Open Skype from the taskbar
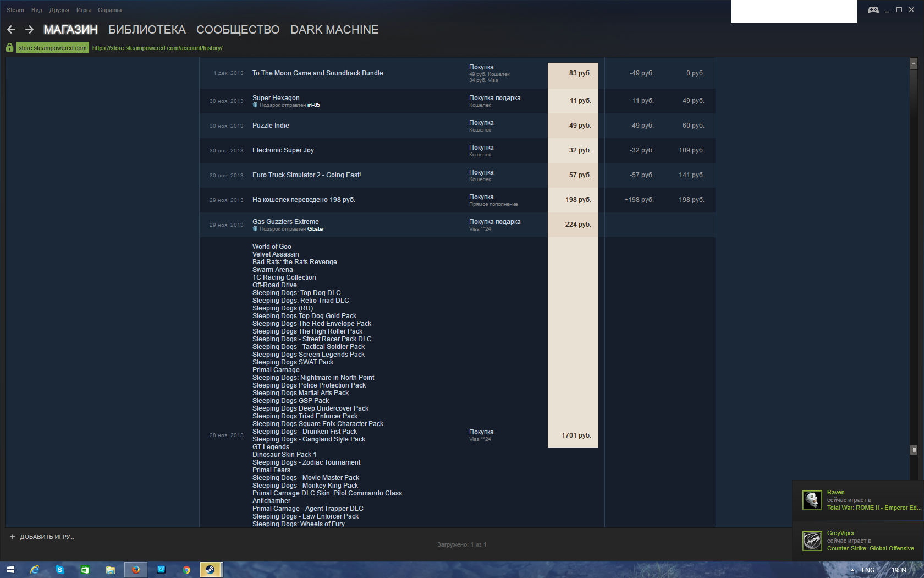 tap(60, 570)
